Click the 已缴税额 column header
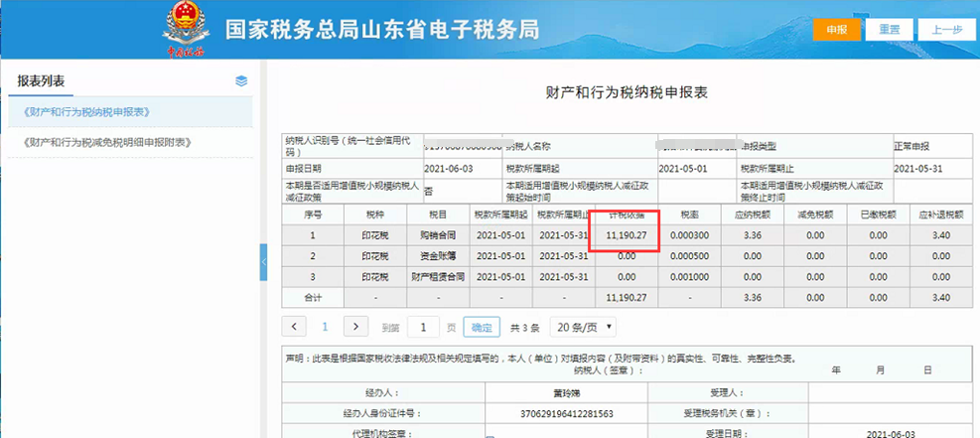The height and width of the screenshot is (438, 980). 878,215
